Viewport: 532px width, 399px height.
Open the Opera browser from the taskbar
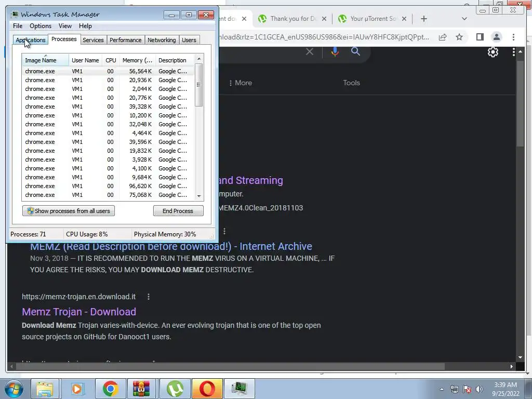[x=207, y=389]
